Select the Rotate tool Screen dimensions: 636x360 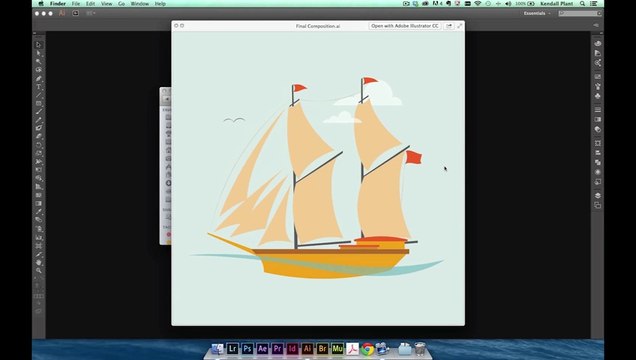point(39,145)
